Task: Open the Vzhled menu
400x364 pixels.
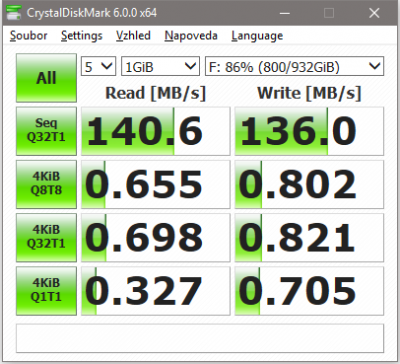Action: (x=133, y=36)
